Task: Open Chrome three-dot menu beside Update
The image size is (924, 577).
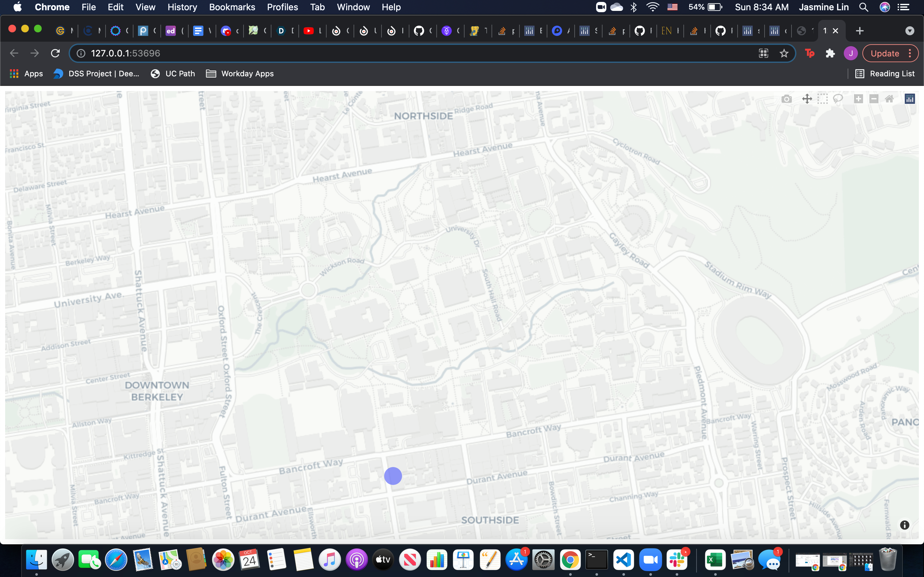Action: tap(910, 54)
